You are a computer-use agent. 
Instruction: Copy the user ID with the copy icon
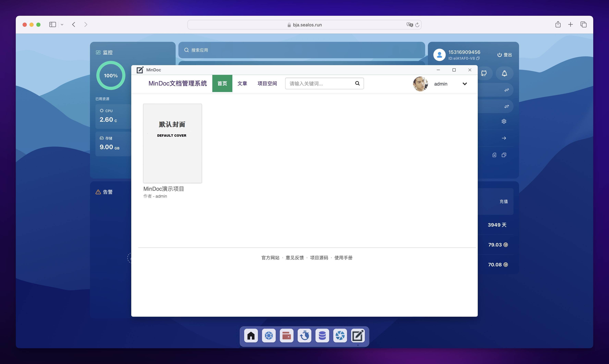[x=478, y=58]
